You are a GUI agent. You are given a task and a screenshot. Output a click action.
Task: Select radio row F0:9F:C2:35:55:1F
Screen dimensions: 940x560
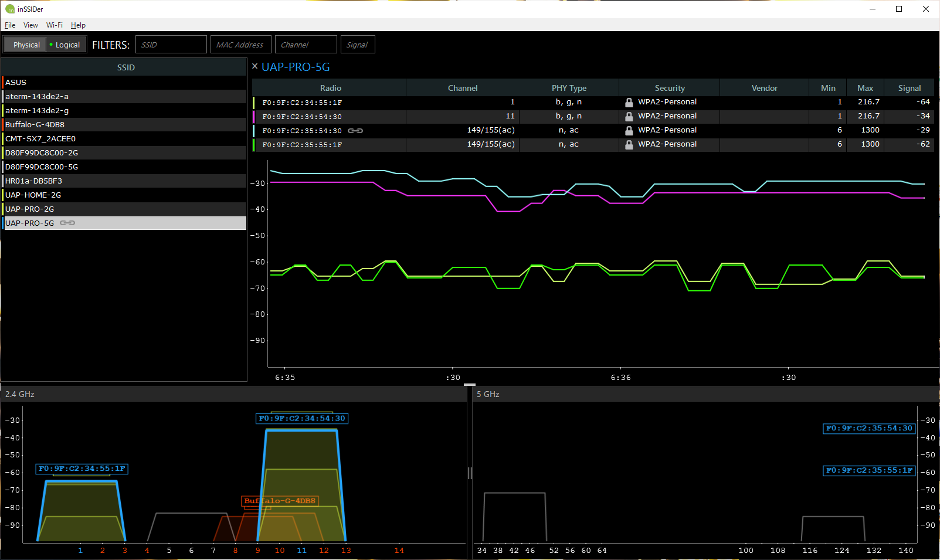click(593, 145)
